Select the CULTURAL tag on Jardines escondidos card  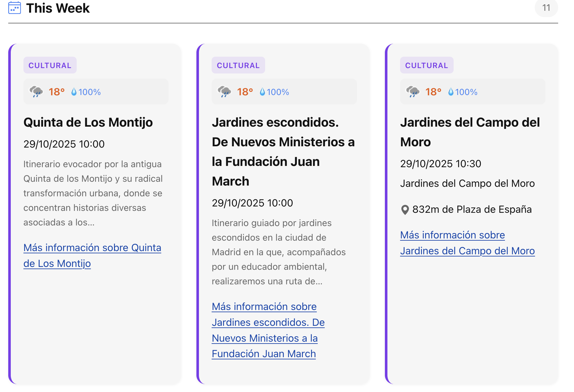pos(238,65)
